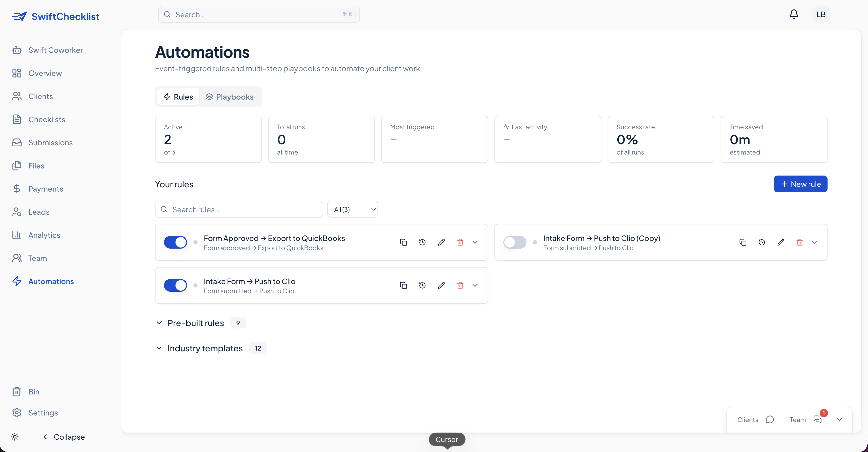View run history for Intake Form Push to Clio
Viewport: 868px width, 452px height.
[422, 285]
